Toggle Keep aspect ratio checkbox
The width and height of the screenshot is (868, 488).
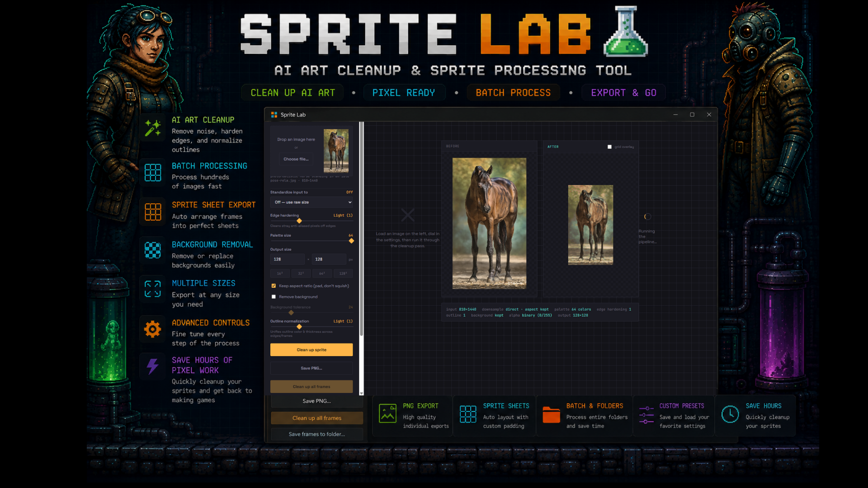(274, 286)
